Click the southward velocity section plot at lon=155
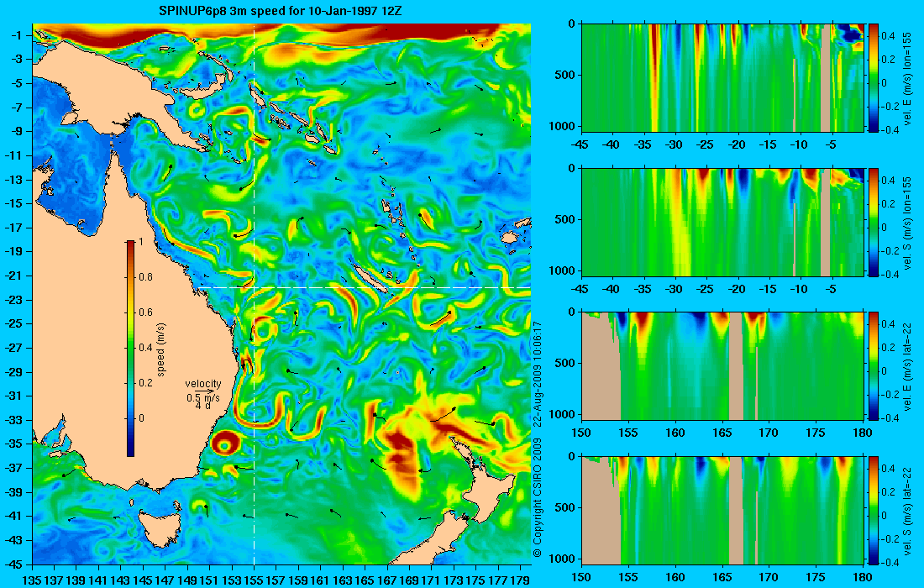Screen dimensions: 924x588 click(x=722, y=222)
